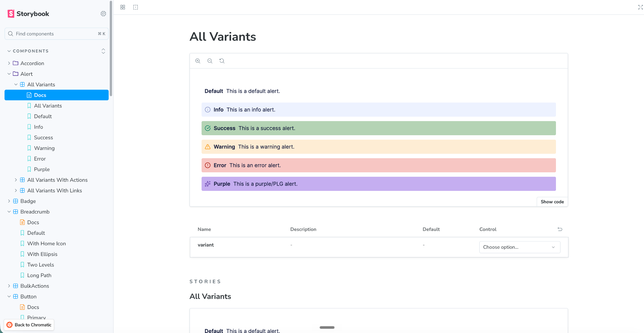Click the Error alert's exclamation icon
Image resolution: width=644 pixels, height=333 pixels.
208,165
